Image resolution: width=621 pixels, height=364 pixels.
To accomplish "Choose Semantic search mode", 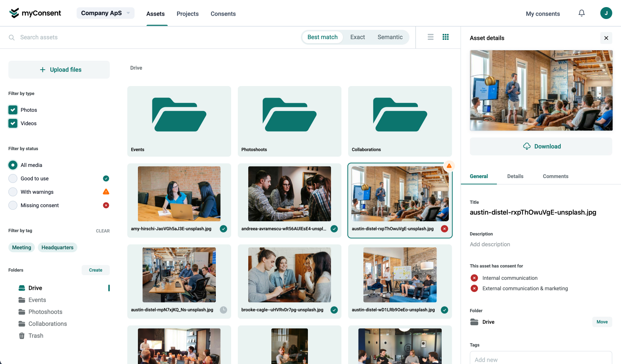I will tap(390, 37).
